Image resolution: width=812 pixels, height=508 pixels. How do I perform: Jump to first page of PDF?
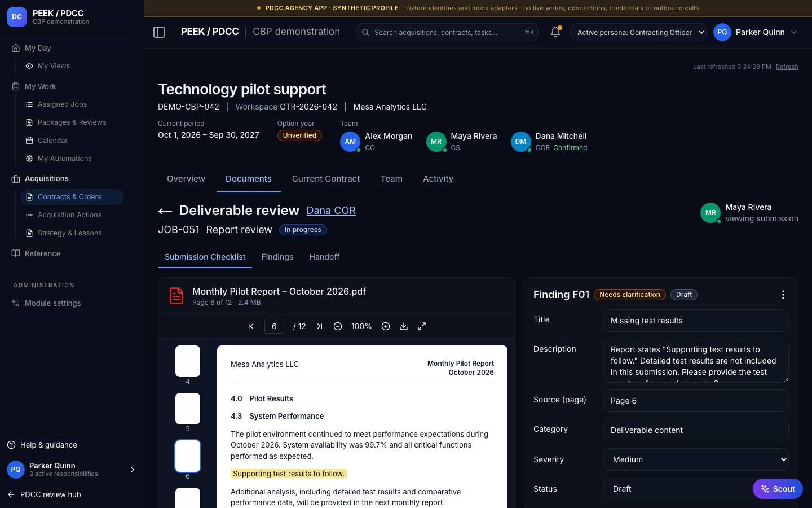(x=251, y=326)
